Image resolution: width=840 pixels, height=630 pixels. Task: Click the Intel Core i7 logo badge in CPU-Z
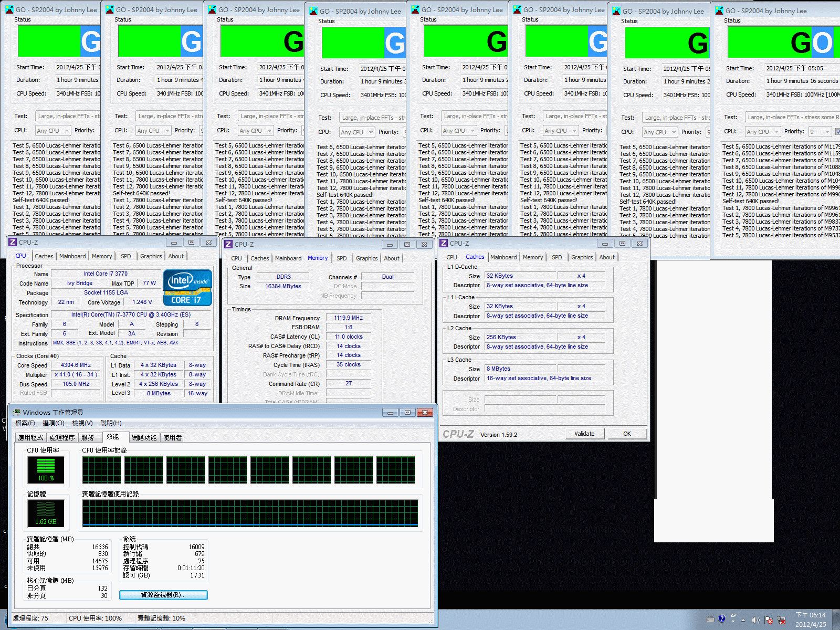[187, 288]
